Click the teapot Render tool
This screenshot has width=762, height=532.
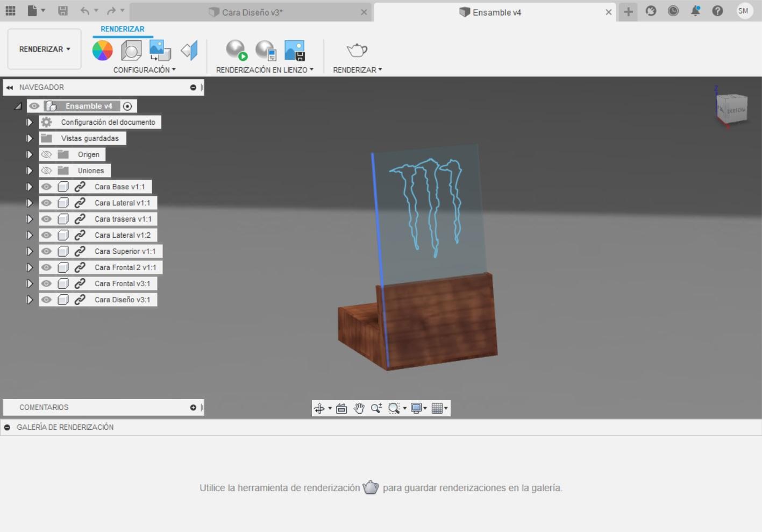(357, 50)
